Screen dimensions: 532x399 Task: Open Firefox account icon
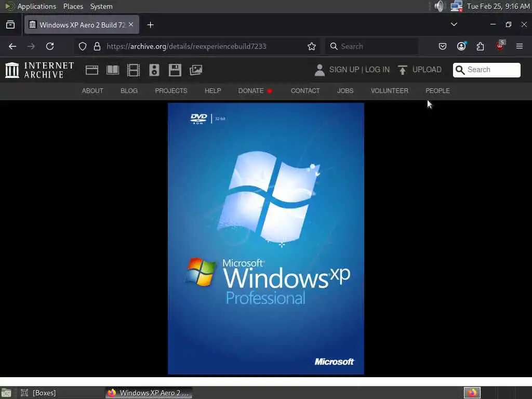click(x=461, y=46)
